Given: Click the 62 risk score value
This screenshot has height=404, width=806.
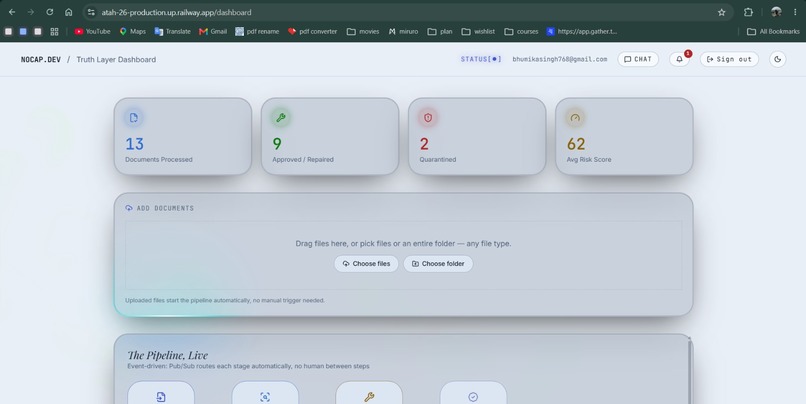Looking at the screenshot, I should 576,144.
